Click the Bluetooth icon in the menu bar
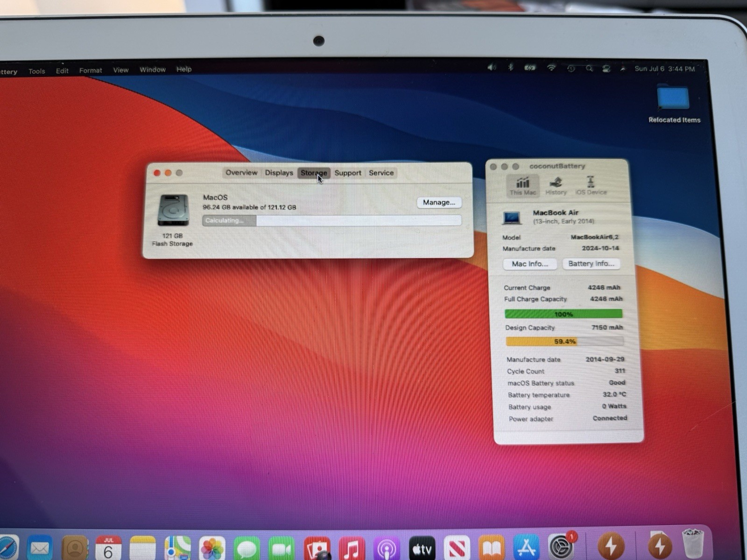This screenshot has width=747, height=560. tap(511, 68)
